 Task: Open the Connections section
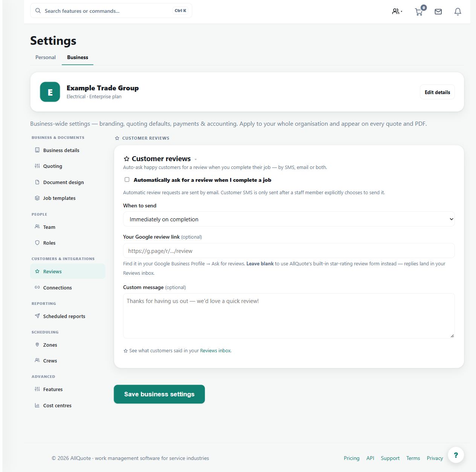[x=68, y=288]
